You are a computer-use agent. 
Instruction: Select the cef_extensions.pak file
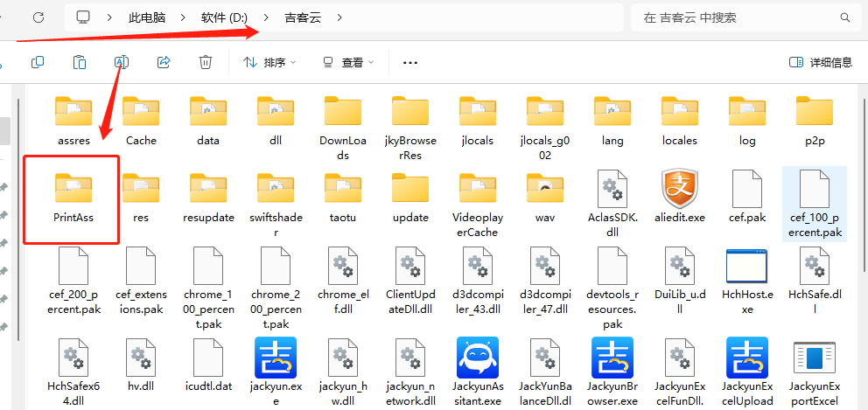(141, 281)
